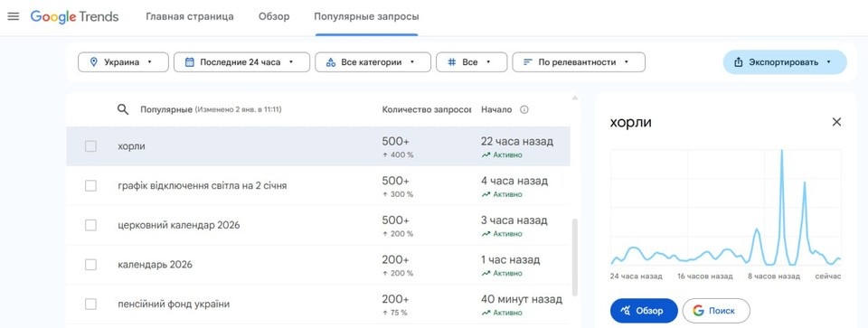Click the календарь 2026 query
Screen dimensions: 868x328
155,265
